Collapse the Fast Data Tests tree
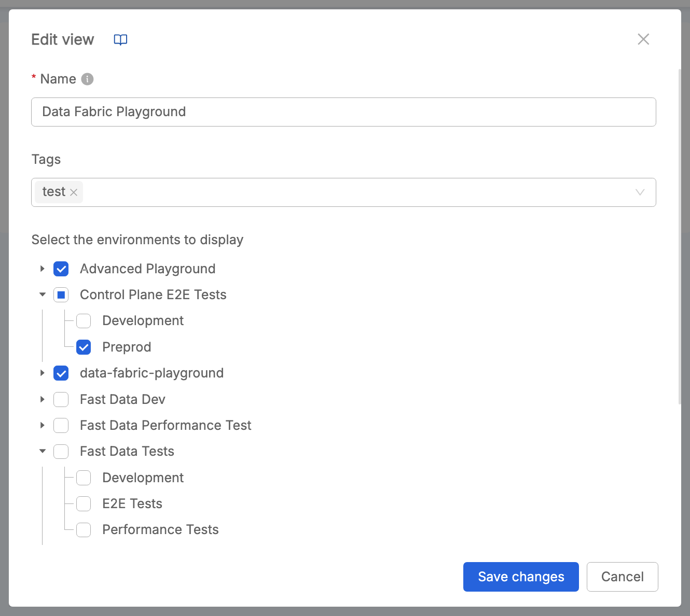The width and height of the screenshot is (690, 616). tap(42, 451)
